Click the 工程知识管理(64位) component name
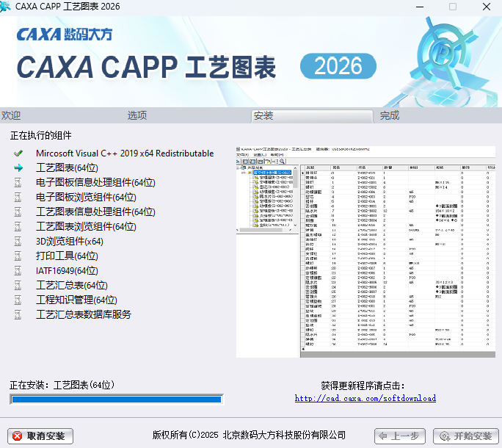 coord(76,300)
